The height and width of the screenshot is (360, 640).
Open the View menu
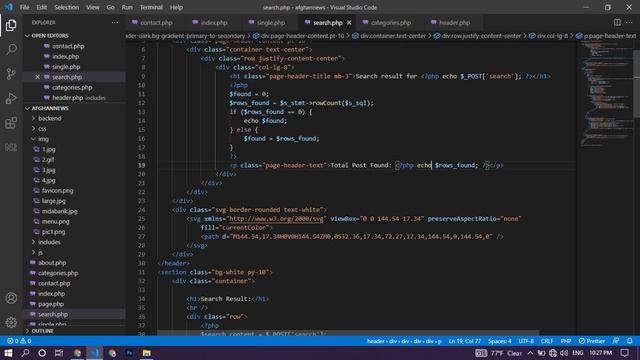93,7
